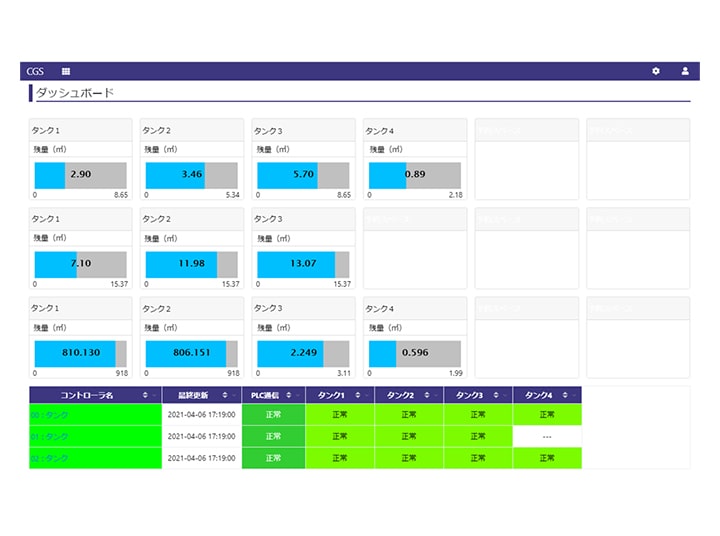The height and width of the screenshot is (536, 720).
Task: Open the grid menu icon beside CGS
Action: tap(66, 71)
